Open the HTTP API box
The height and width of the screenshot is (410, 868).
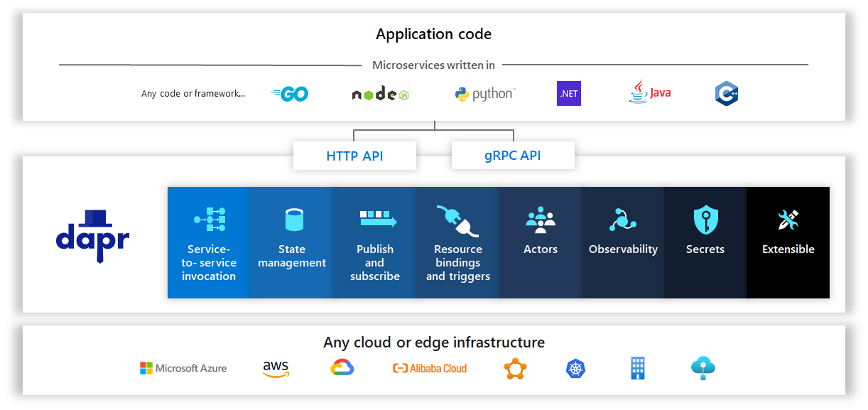click(354, 155)
